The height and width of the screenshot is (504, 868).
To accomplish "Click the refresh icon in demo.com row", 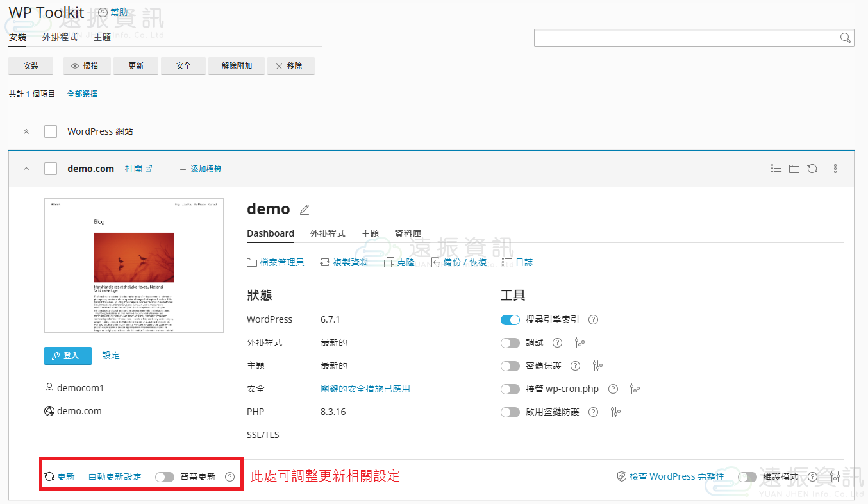I will click(812, 169).
